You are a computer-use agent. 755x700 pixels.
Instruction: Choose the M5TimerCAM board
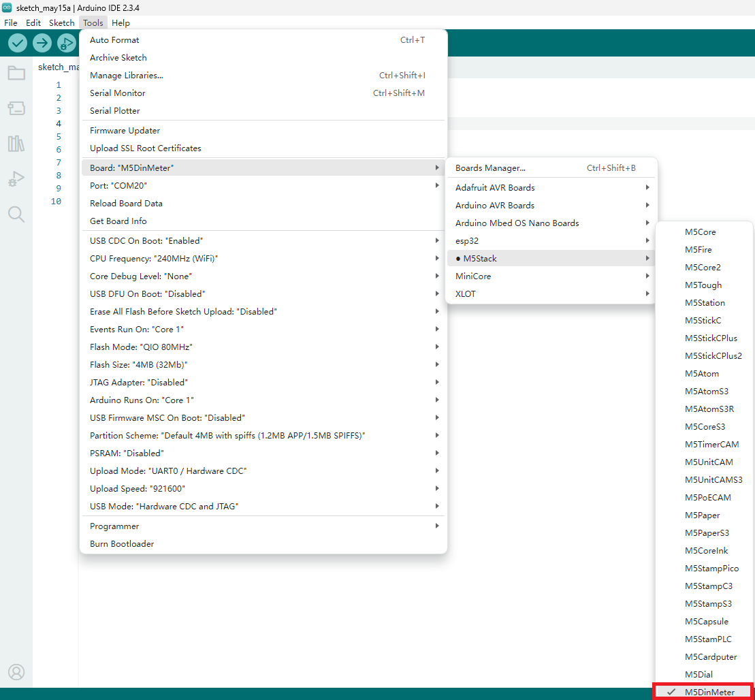pyautogui.click(x=704, y=445)
